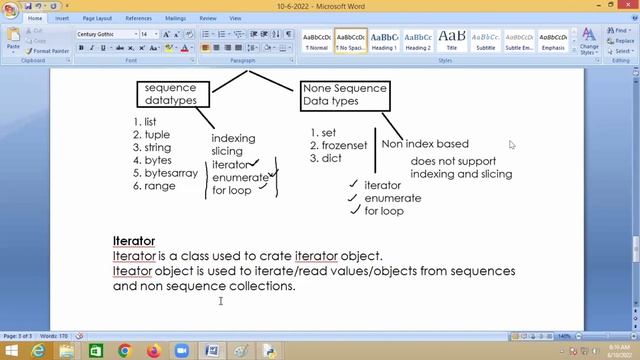
Task: Open font size dropdown showing 14
Action: point(156,34)
